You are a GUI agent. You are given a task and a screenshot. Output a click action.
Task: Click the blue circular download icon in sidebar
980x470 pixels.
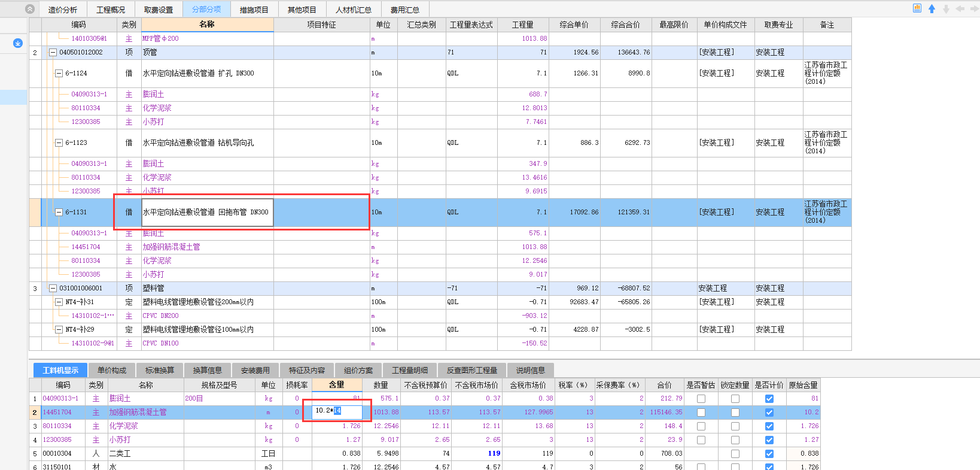18,43
